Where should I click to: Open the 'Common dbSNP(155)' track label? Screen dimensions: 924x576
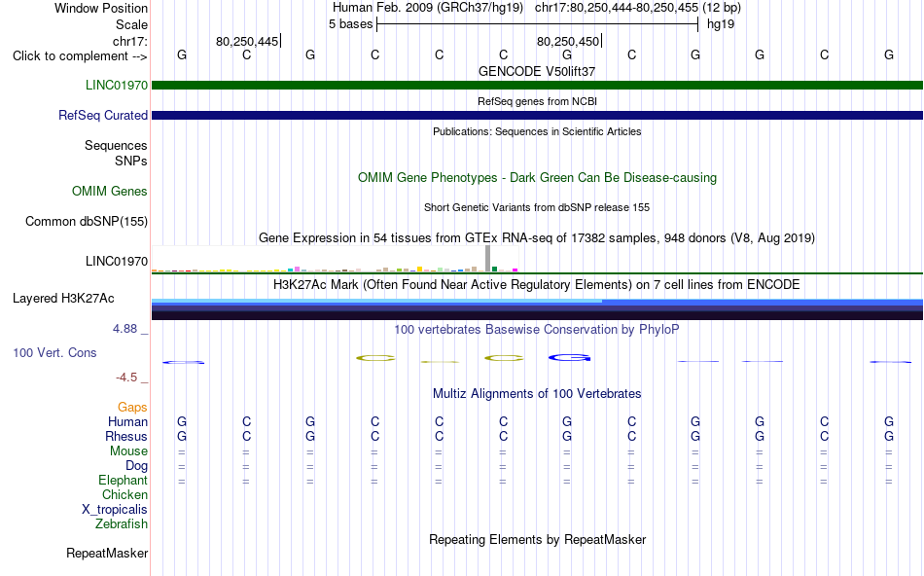pos(87,221)
